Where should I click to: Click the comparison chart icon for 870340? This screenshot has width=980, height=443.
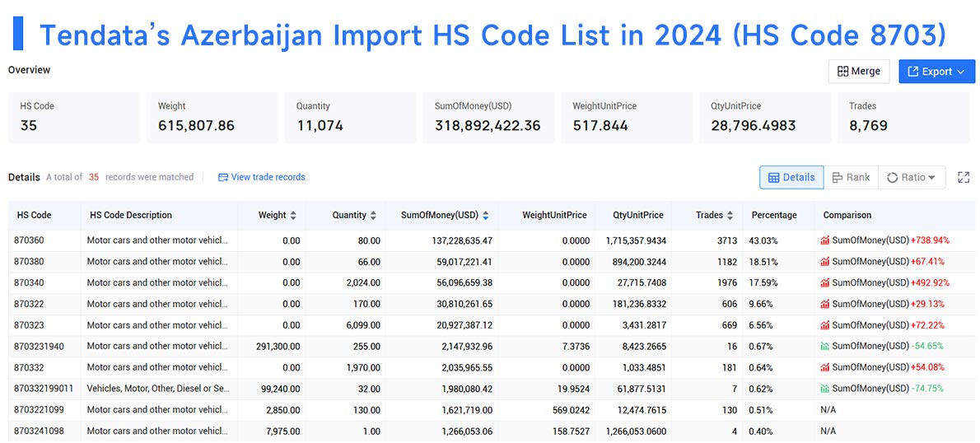pyautogui.click(x=825, y=282)
